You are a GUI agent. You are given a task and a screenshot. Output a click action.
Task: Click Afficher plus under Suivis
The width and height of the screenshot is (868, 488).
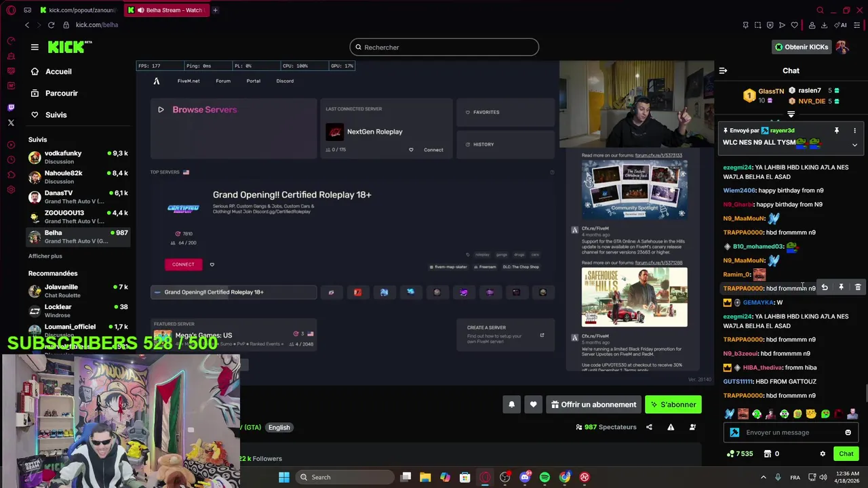point(45,256)
